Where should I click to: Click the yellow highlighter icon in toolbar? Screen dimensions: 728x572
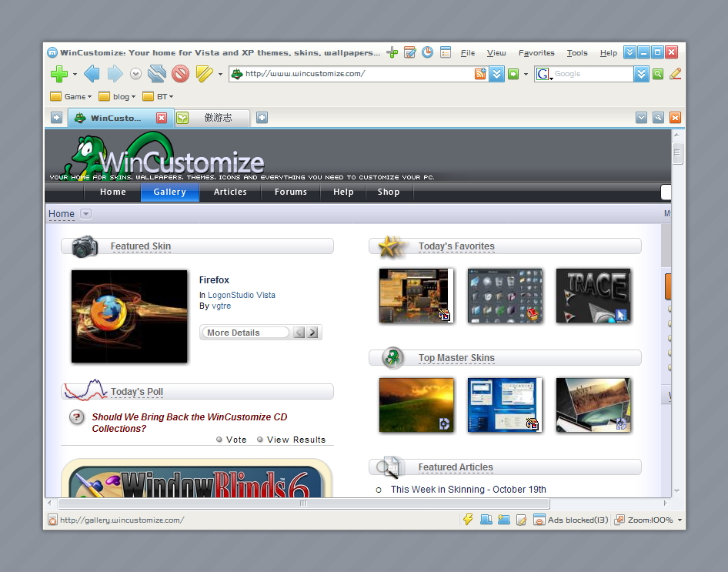click(203, 74)
